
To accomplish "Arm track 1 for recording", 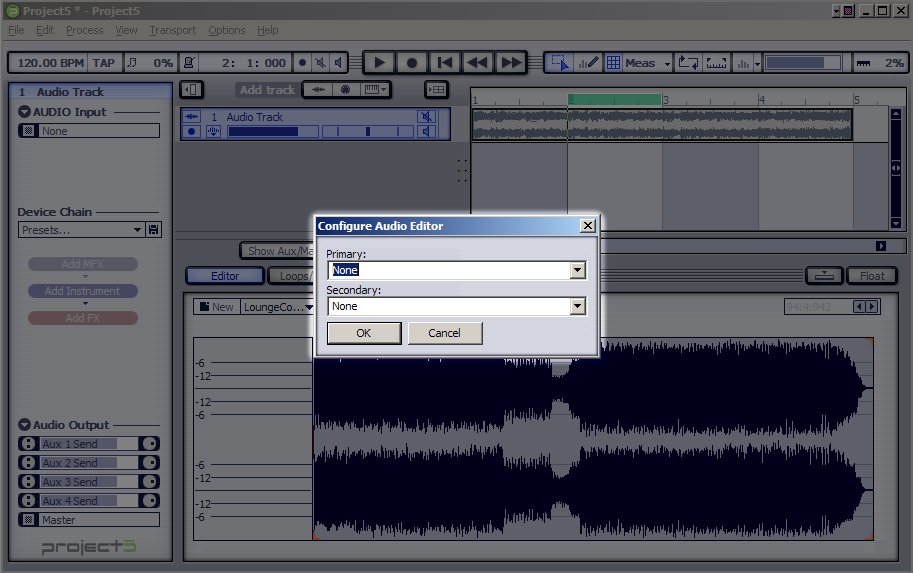I will coord(191,132).
